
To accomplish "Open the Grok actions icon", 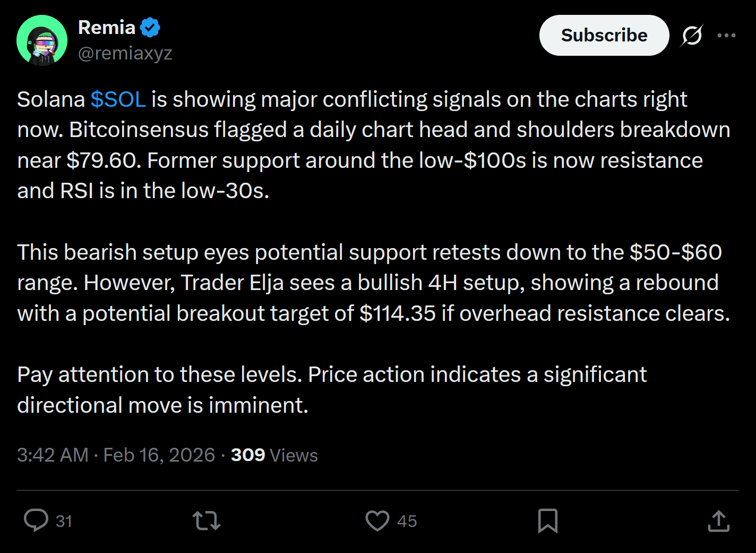I will [x=692, y=36].
